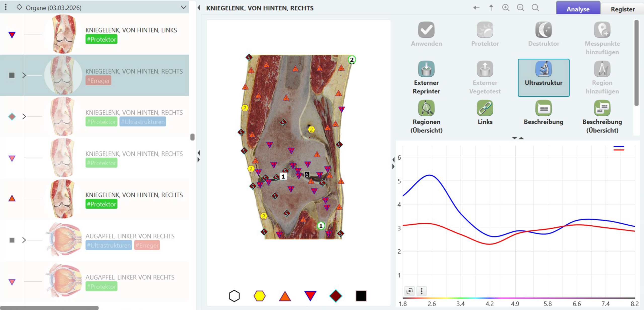Open Regionen (Übersicht) tool
The image size is (644, 310).
tap(426, 108)
